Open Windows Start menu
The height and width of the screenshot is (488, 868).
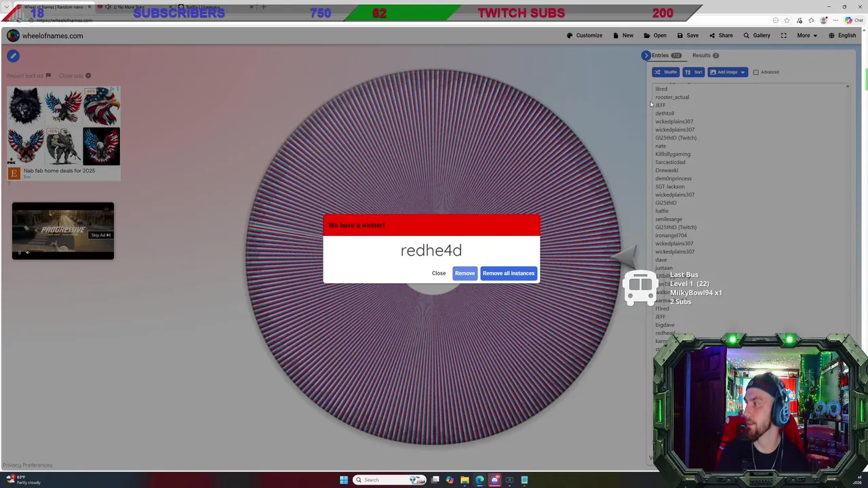pyautogui.click(x=344, y=480)
